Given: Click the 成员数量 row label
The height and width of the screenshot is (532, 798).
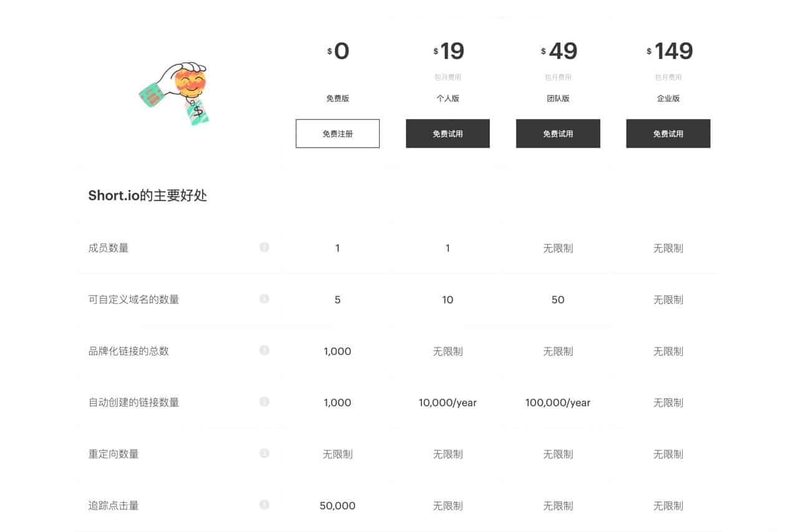Looking at the screenshot, I should (x=108, y=248).
